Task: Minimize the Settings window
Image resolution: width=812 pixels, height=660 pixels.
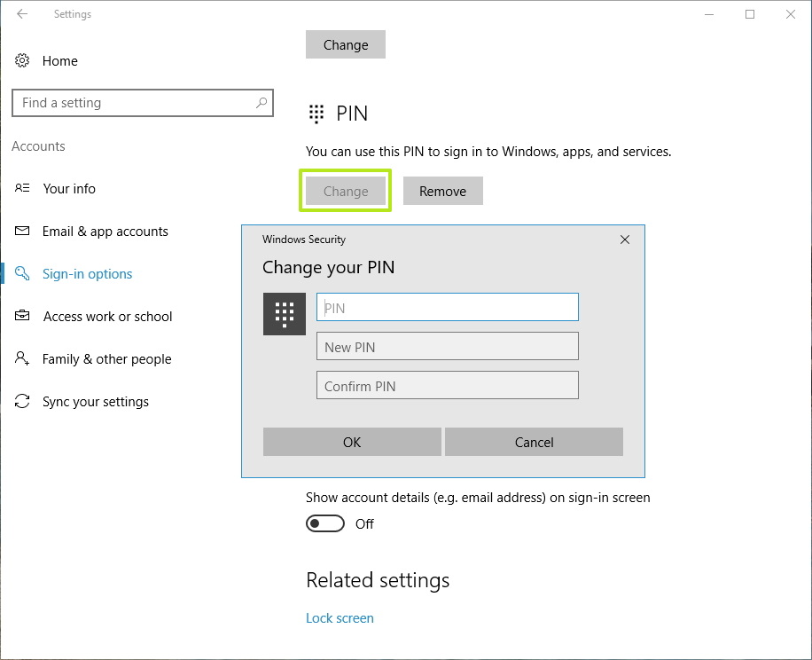Action: click(x=709, y=14)
